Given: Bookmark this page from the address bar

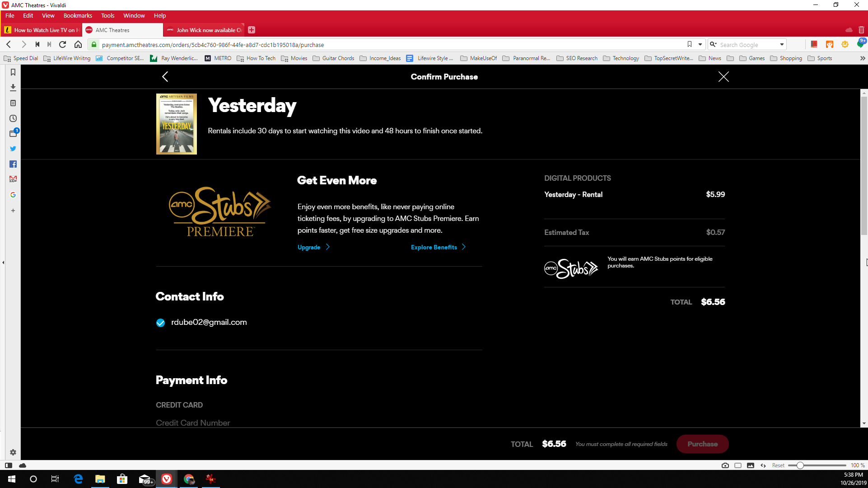Looking at the screenshot, I should 690,44.
